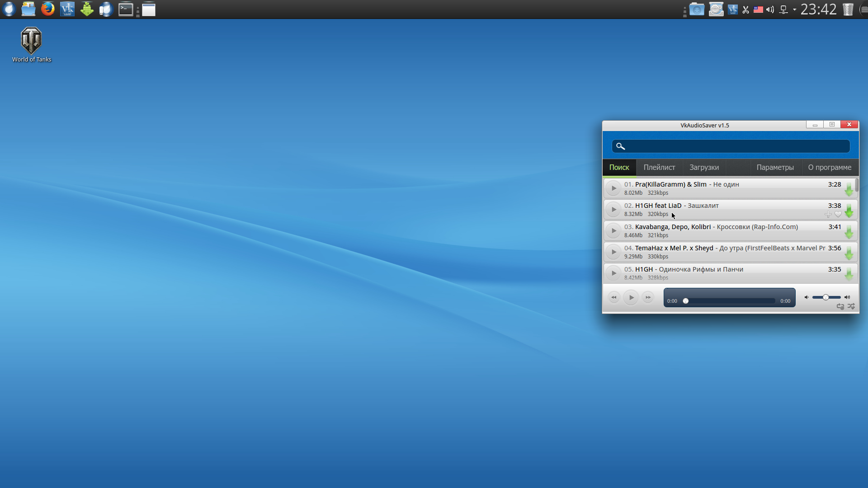Play track 01 Pra(KillaGramm) & Slim
Screen dimensions: 868x488
(613, 188)
